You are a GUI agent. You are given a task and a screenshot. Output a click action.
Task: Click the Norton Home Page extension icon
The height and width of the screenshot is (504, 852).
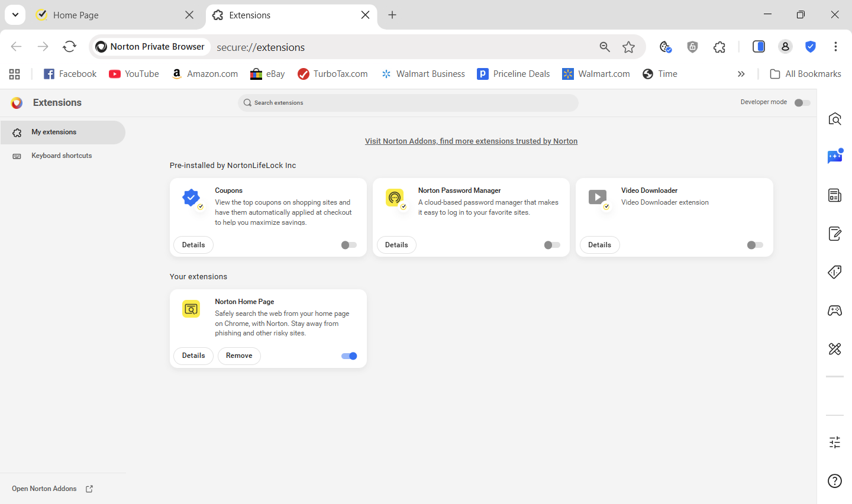pos(191,309)
